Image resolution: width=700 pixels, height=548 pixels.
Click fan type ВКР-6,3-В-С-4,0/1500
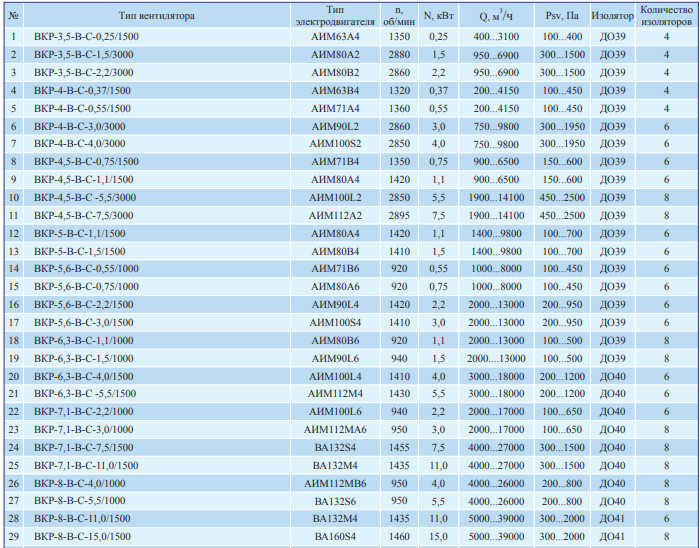point(84,377)
